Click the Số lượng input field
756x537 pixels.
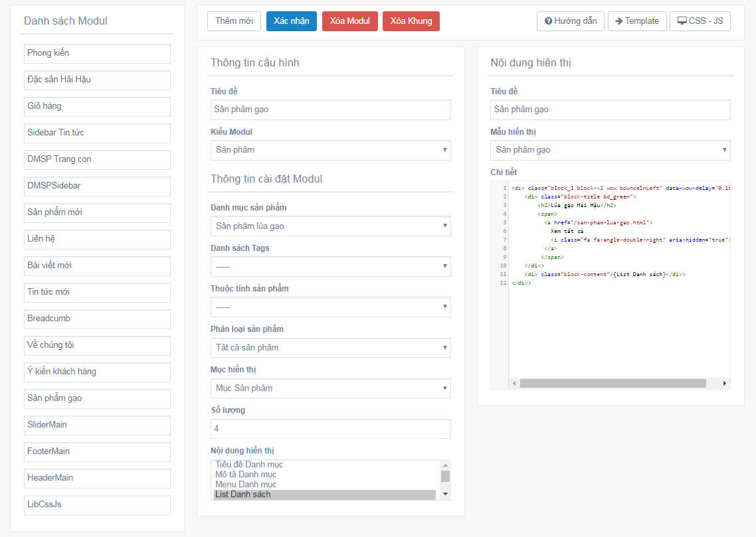(x=330, y=429)
